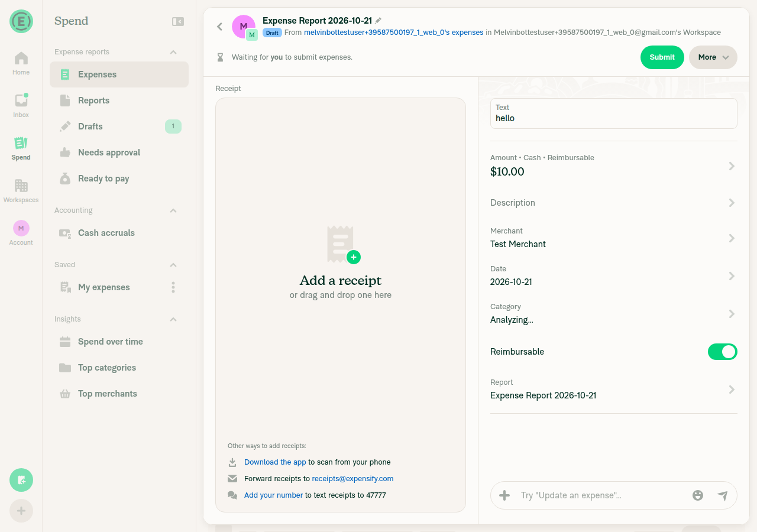This screenshot has width=757, height=532.
Task: Open the Merchant field
Action: point(613,238)
